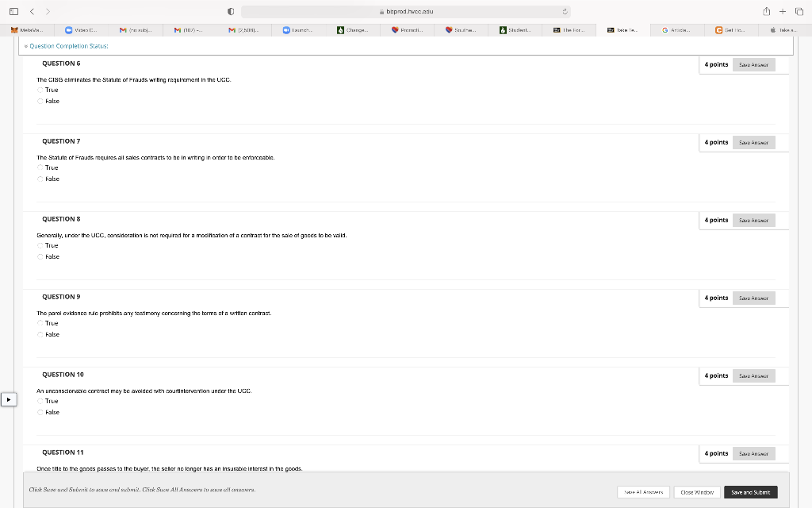The width and height of the screenshot is (812, 508).
Task: Click the Apple icon on Take a... tab
Action: [x=772, y=30]
